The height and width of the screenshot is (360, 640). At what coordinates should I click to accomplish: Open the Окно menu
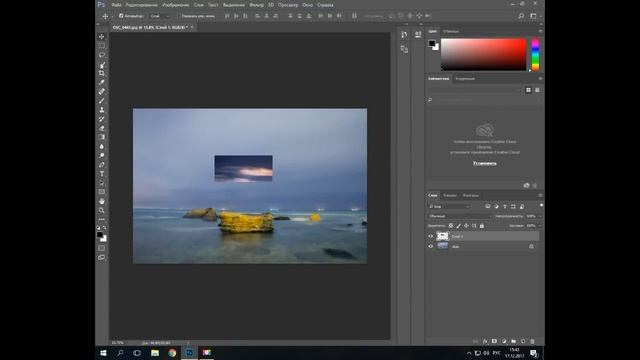[307, 5]
